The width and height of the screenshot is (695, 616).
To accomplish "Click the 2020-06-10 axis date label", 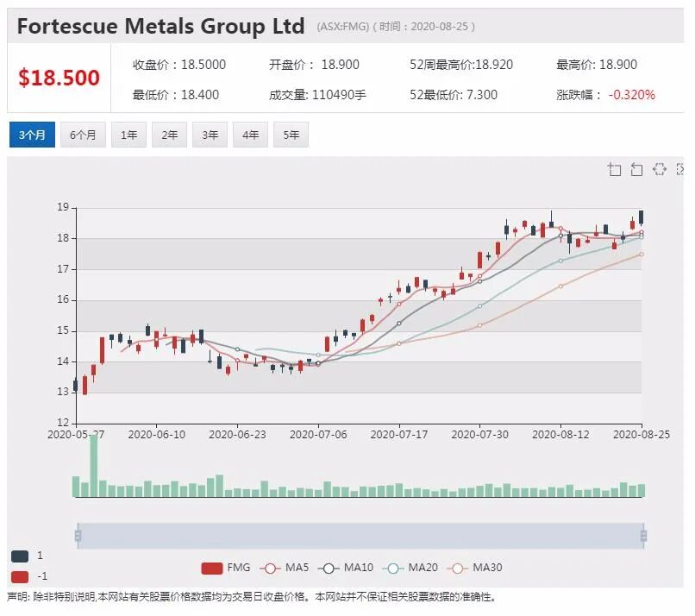I will coord(156,434).
